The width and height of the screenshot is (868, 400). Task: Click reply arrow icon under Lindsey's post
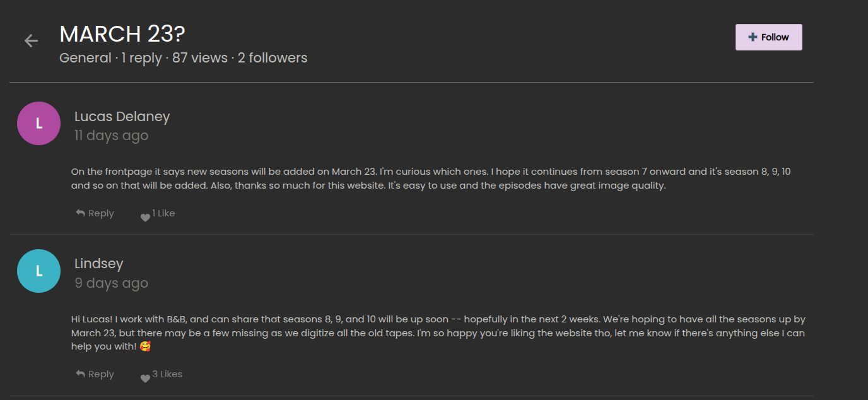click(80, 374)
